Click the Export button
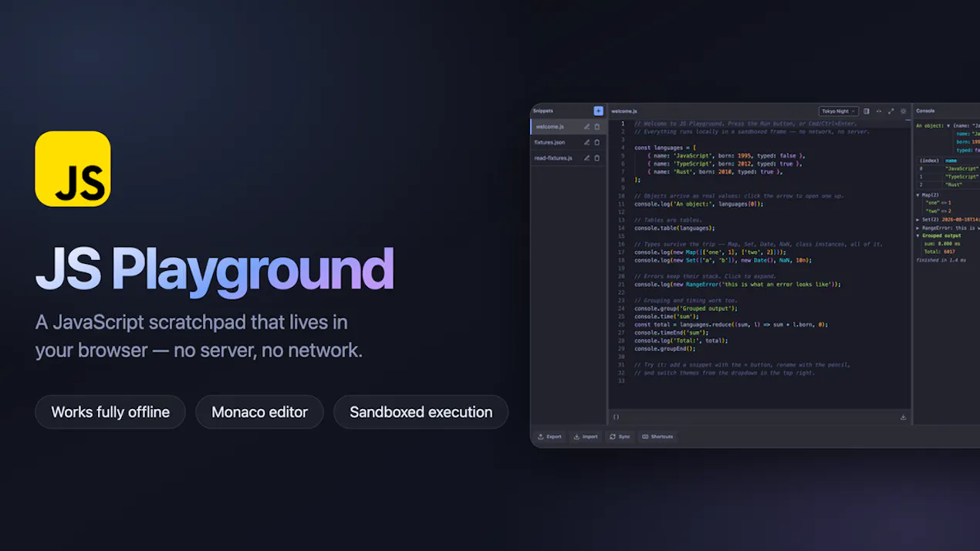Viewport: 980px width, 551px height. click(549, 437)
